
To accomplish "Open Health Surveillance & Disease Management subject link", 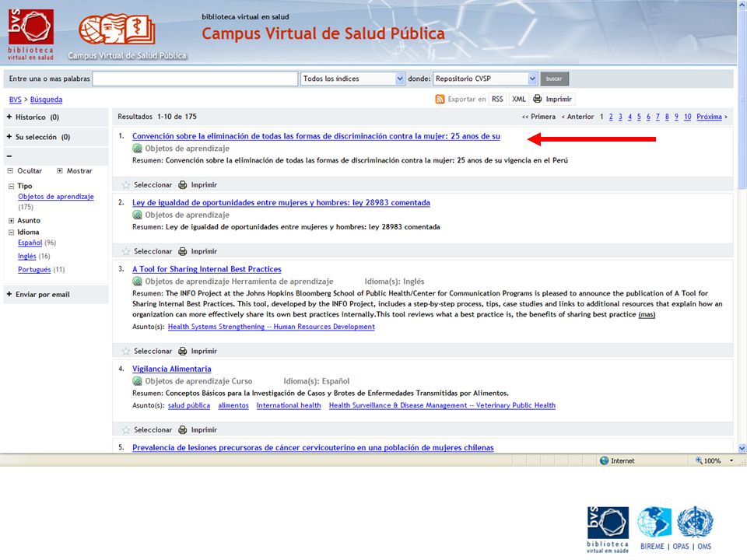I will [x=442, y=405].
